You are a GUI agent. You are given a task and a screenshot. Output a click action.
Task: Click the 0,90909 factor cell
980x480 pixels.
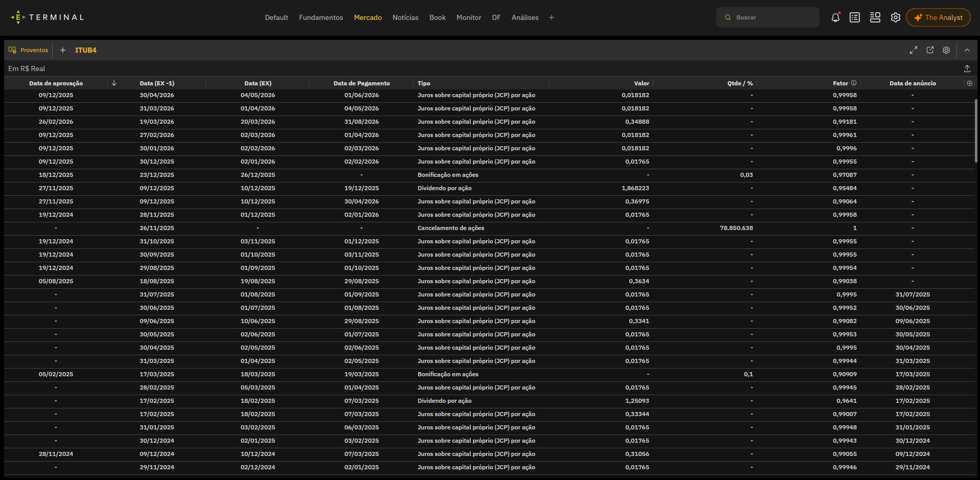[x=845, y=374]
